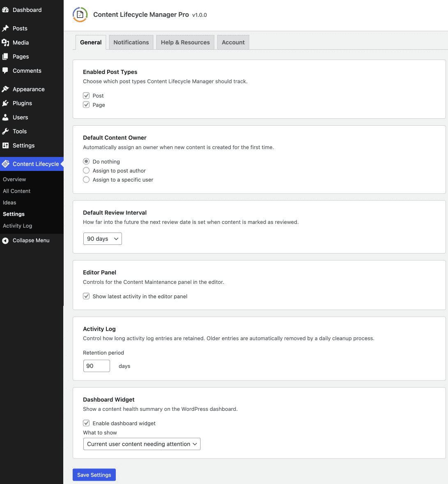Click the Save Settings button
The width and height of the screenshot is (448, 484).
point(94,475)
